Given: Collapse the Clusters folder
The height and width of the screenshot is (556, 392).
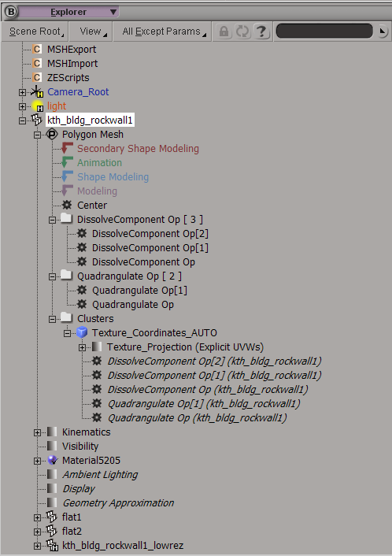Looking at the screenshot, I should tap(52, 319).
